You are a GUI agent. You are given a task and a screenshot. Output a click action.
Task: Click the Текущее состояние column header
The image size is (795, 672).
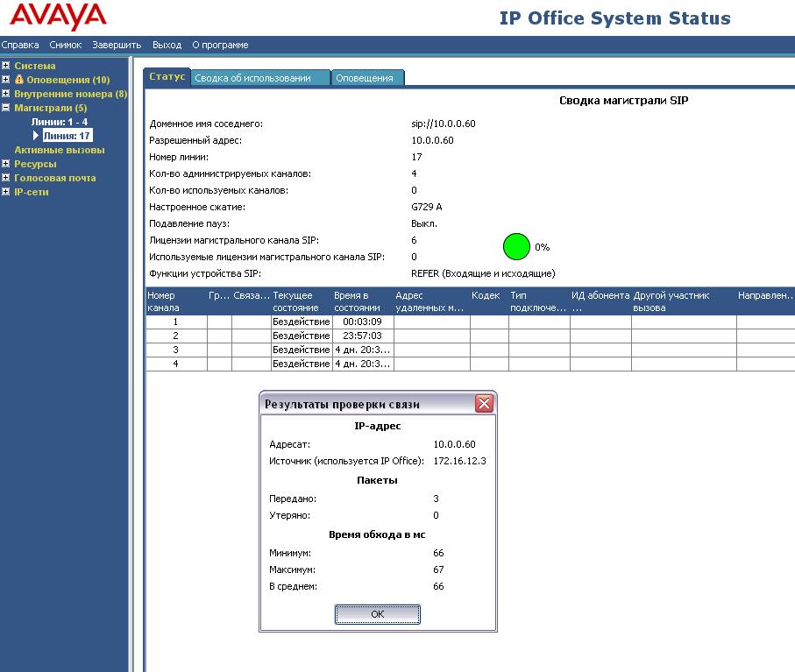tap(302, 301)
